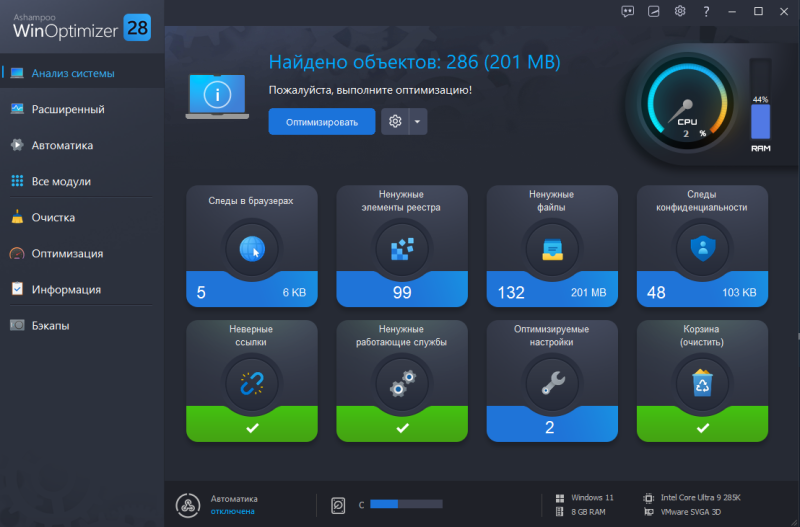This screenshot has width=800, height=527.
Task: Click the gear-play icon beside Автоматика
Action: (x=17, y=145)
